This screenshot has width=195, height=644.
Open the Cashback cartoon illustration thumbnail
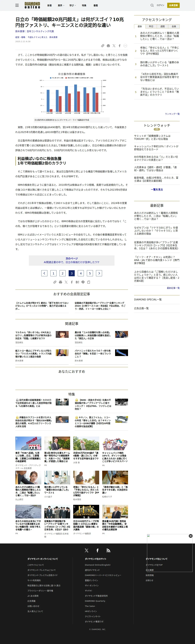click(x=115, y=443)
